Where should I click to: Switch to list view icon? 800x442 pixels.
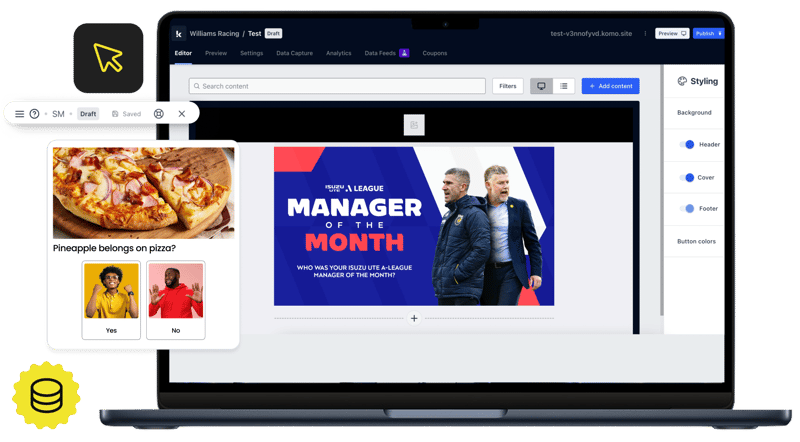pos(564,86)
